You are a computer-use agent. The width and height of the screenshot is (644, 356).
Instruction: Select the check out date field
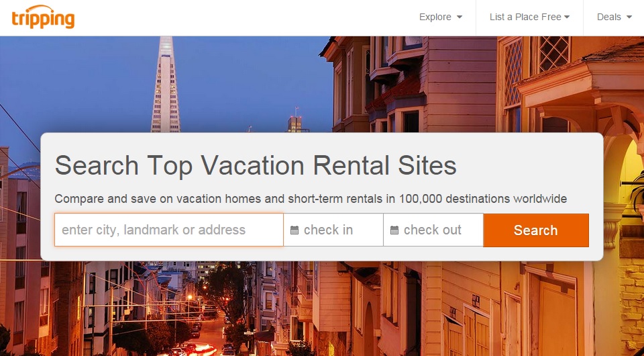click(433, 230)
